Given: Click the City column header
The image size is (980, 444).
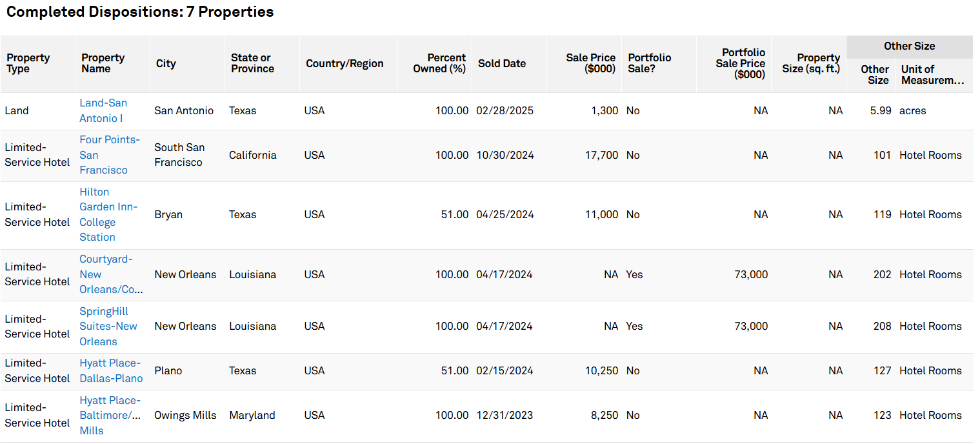Looking at the screenshot, I should (166, 63).
